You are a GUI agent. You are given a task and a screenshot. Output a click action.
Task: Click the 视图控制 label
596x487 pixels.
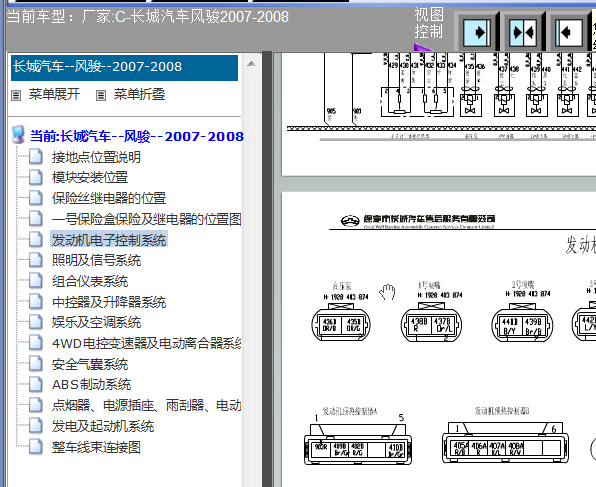(x=429, y=23)
